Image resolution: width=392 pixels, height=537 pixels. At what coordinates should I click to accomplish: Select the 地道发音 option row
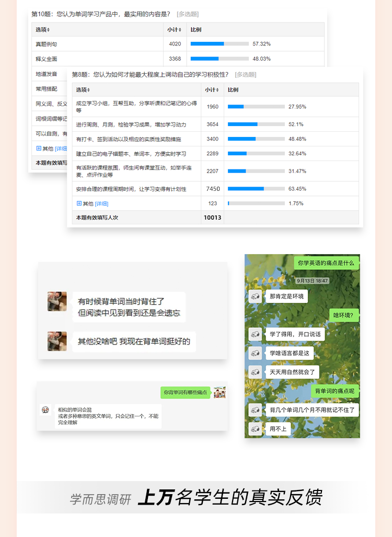[50, 74]
